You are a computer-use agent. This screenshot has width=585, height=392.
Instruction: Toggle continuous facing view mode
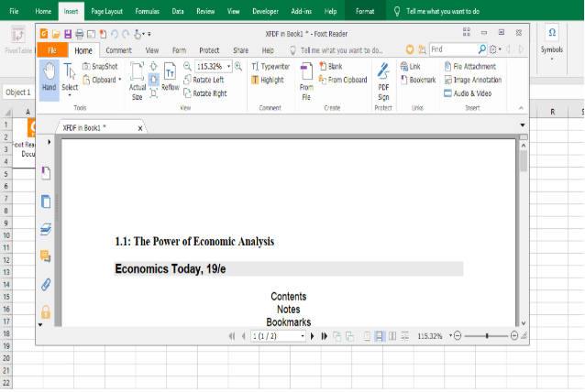pos(404,336)
